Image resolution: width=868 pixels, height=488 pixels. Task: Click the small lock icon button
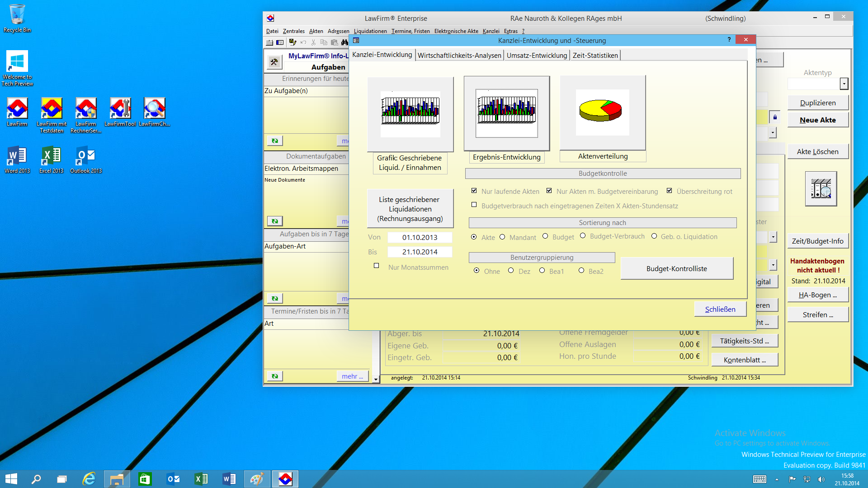click(775, 117)
